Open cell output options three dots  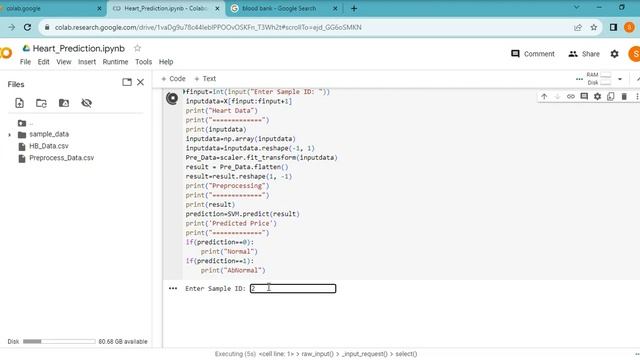pos(173,288)
